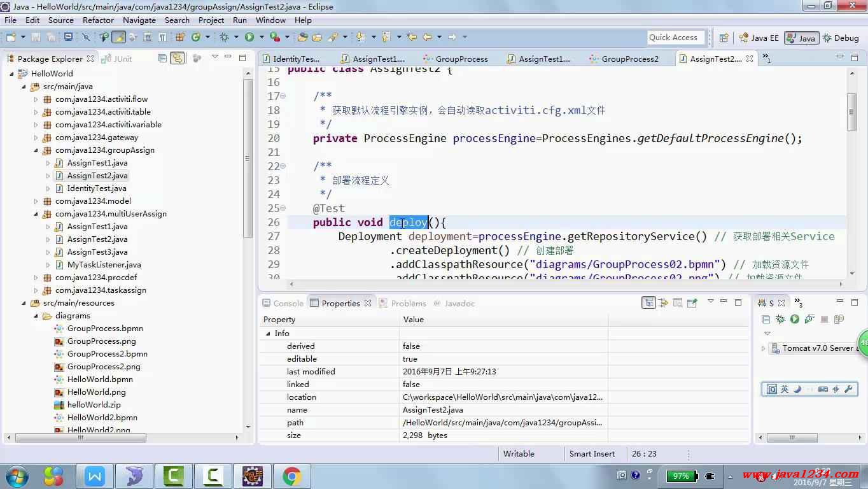The height and width of the screenshot is (489, 868).
Task: Click the Next Annotation arrow icon
Action: [x=360, y=38]
